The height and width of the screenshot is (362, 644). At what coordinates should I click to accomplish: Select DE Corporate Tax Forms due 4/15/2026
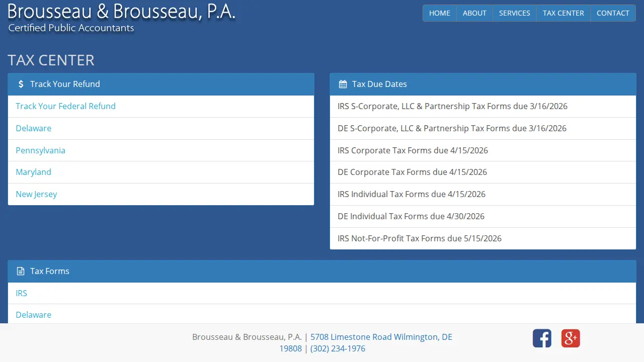pos(483,172)
